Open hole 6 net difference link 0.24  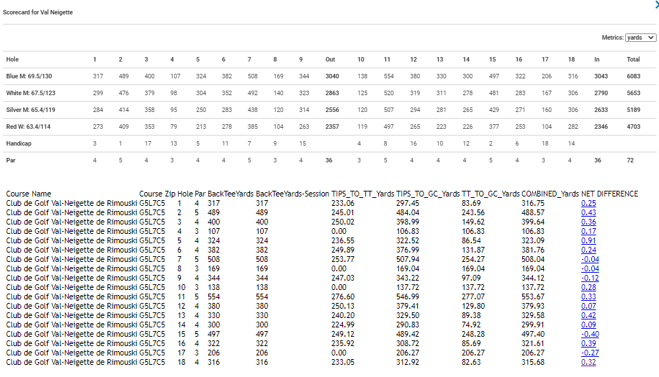pyautogui.click(x=588, y=250)
